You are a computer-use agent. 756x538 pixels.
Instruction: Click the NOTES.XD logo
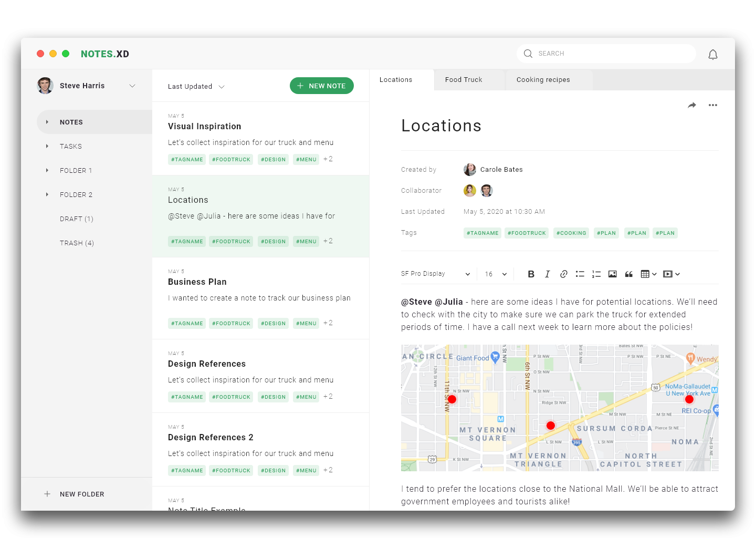[105, 54]
